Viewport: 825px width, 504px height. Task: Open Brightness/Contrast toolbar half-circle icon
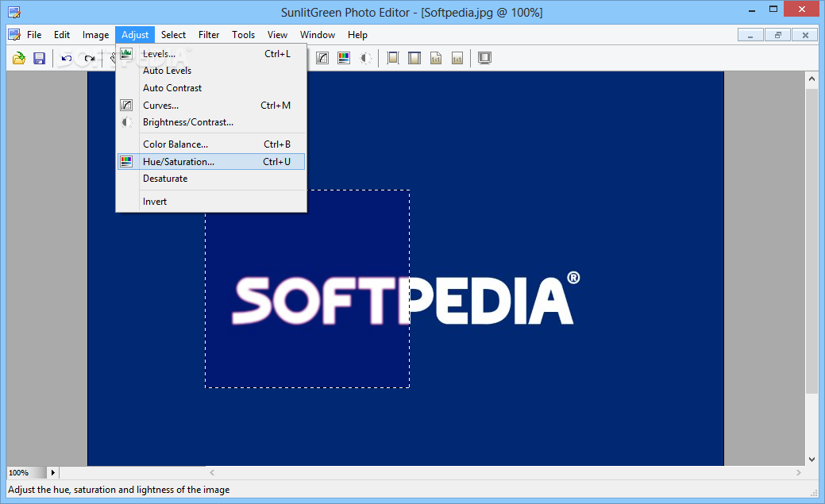coord(365,58)
